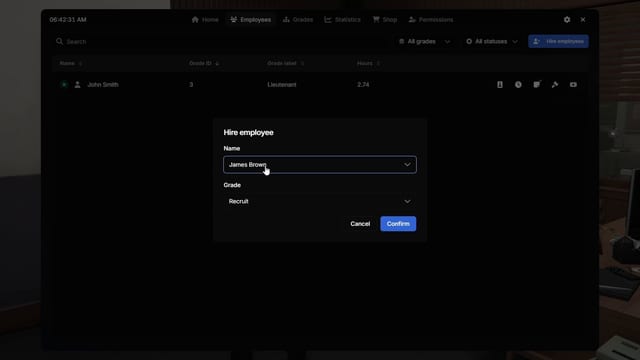Viewport: 640px width, 360px height.
Task: Click John Smith's person avatar icon
Action: tap(78, 84)
